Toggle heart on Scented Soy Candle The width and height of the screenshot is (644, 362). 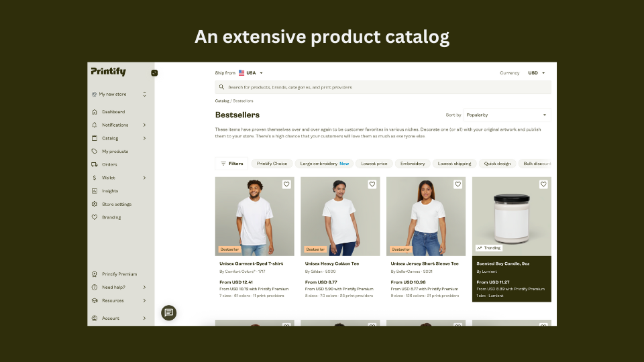pyautogui.click(x=543, y=184)
